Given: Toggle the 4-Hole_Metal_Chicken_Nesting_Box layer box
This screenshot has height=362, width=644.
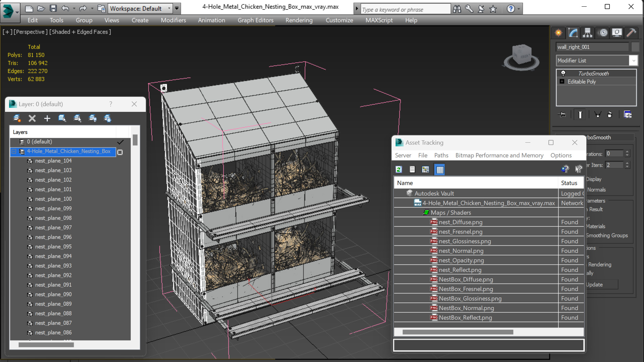Looking at the screenshot, I should [120, 152].
